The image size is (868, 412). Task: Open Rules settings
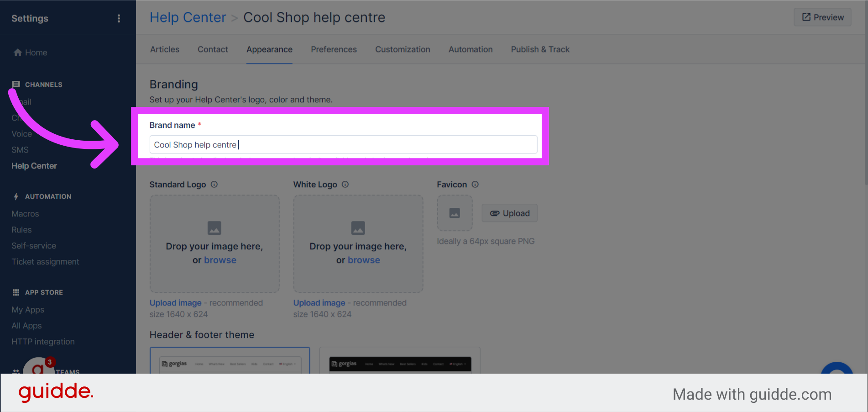[x=21, y=230]
